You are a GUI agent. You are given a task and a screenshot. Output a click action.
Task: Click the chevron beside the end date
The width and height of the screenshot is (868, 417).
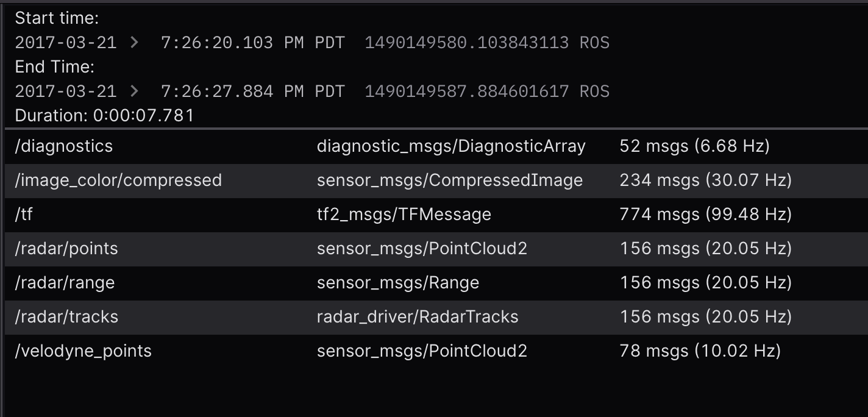pos(134,91)
